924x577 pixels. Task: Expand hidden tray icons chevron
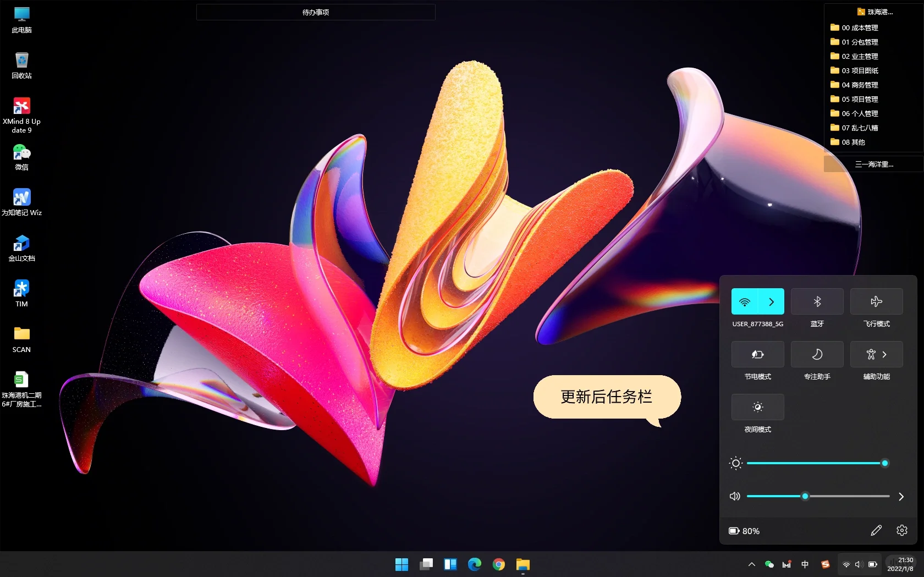[751, 564]
